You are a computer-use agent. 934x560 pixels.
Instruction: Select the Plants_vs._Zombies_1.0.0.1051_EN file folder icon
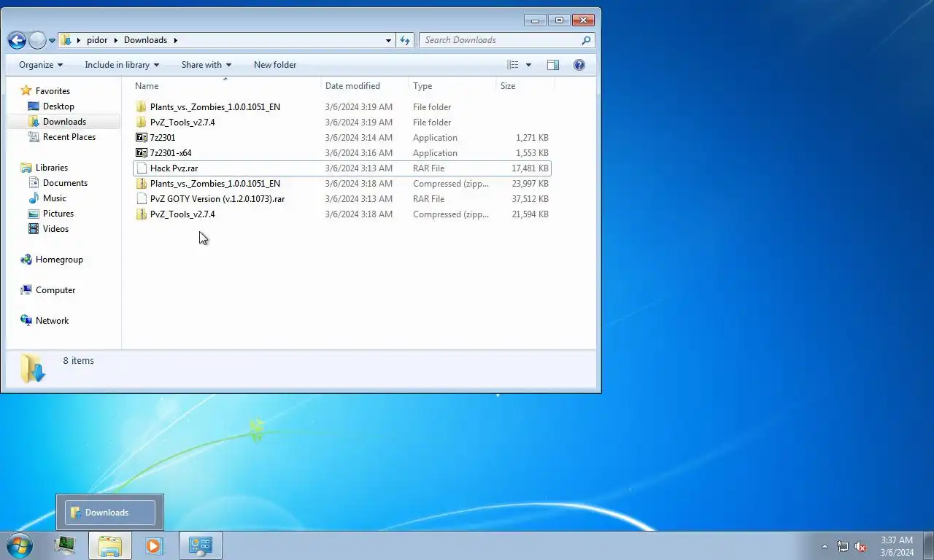[142, 107]
